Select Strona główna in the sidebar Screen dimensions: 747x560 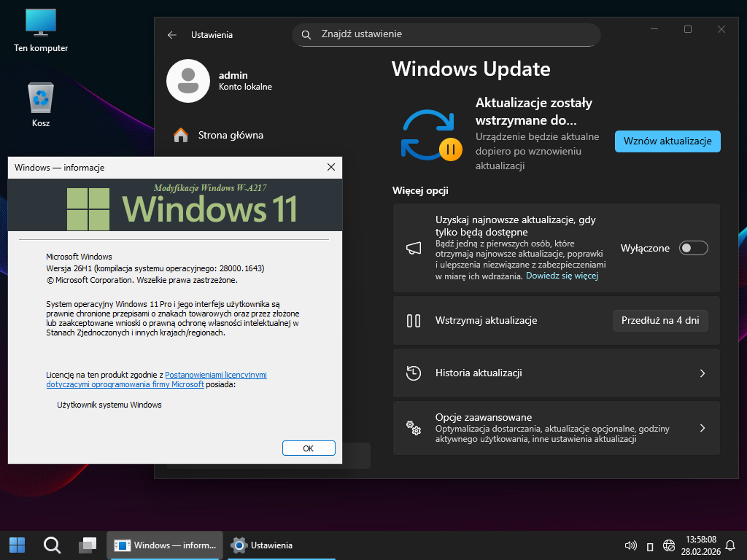pyautogui.click(x=231, y=135)
